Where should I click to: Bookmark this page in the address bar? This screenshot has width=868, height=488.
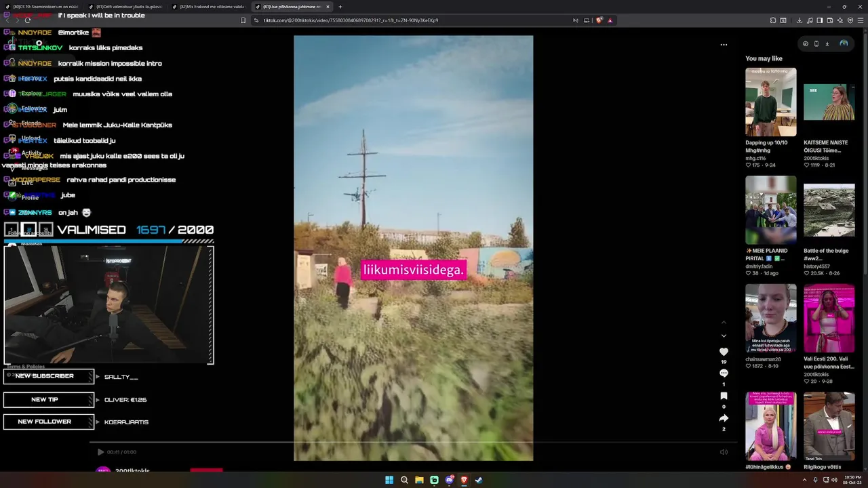pos(243,20)
